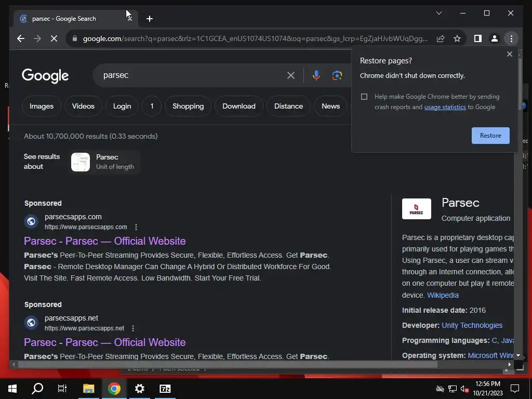Screen dimensions: 532x399
Task: Click the parsecsapps.net globe favicon
Action: point(31,323)
